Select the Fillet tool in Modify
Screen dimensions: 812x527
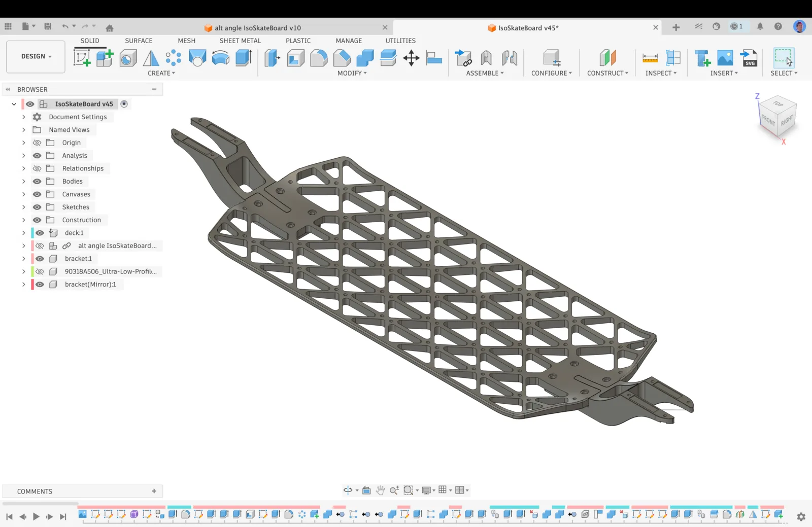point(319,58)
